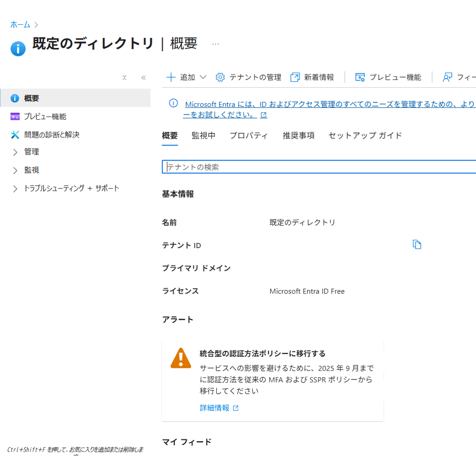
Task: Click the プレビュー機能 toolbar icon
Action: point(360,77)
